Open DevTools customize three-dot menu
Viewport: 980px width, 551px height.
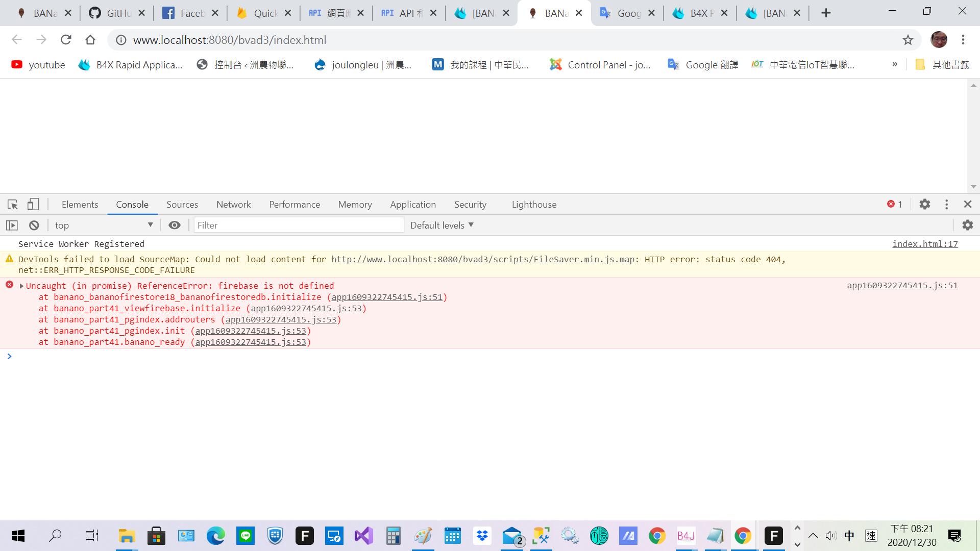[x=946, y=205]
